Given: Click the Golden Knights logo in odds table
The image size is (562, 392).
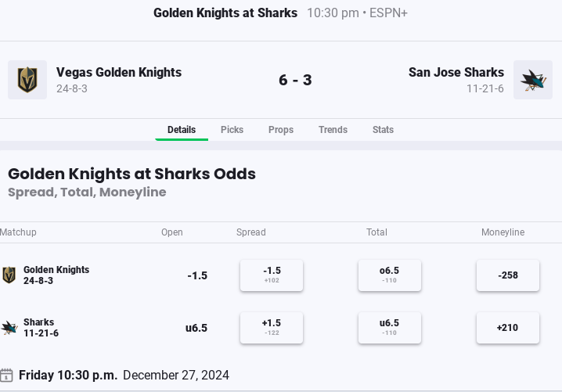Looking at the screenshot, I should point(9,275).
